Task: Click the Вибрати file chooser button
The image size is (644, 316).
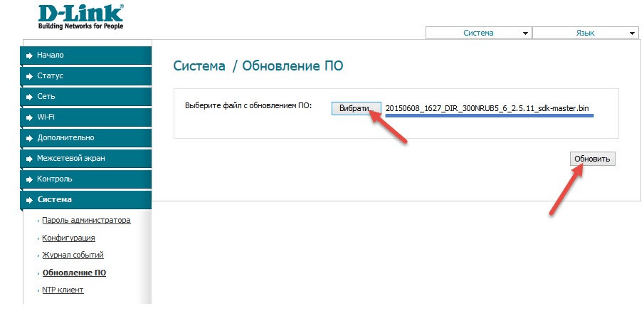Action: pyautogui.click(x=357, y=108)
